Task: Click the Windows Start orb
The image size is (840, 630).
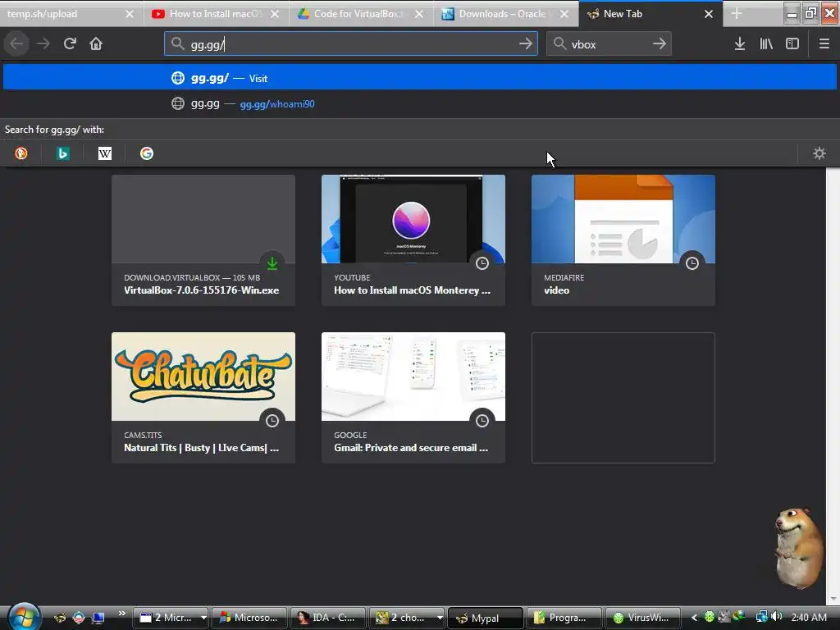Action: coord(24,617)
